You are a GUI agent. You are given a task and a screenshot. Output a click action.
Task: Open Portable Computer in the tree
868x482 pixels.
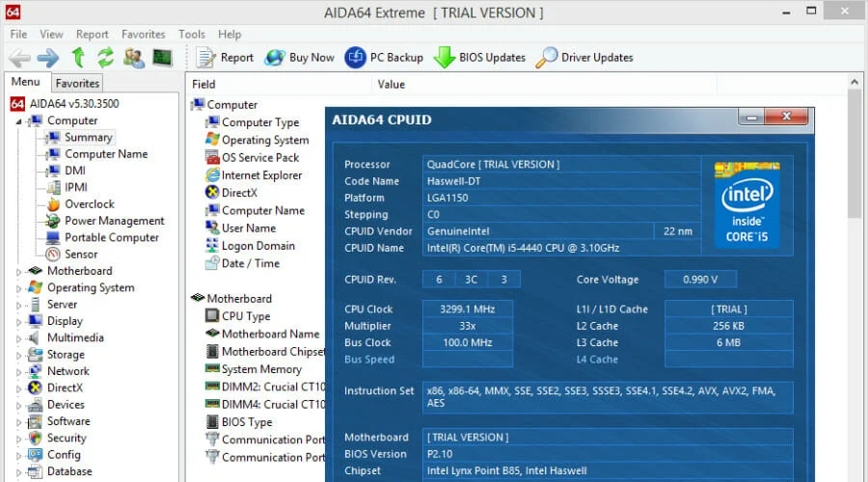(x=112, y=237)
